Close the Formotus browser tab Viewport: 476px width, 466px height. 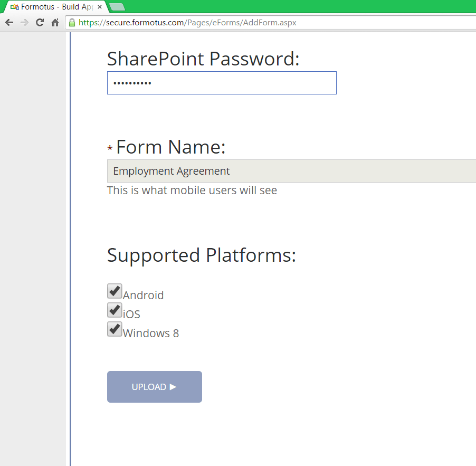pyautogui.click(x=100, y=7)
